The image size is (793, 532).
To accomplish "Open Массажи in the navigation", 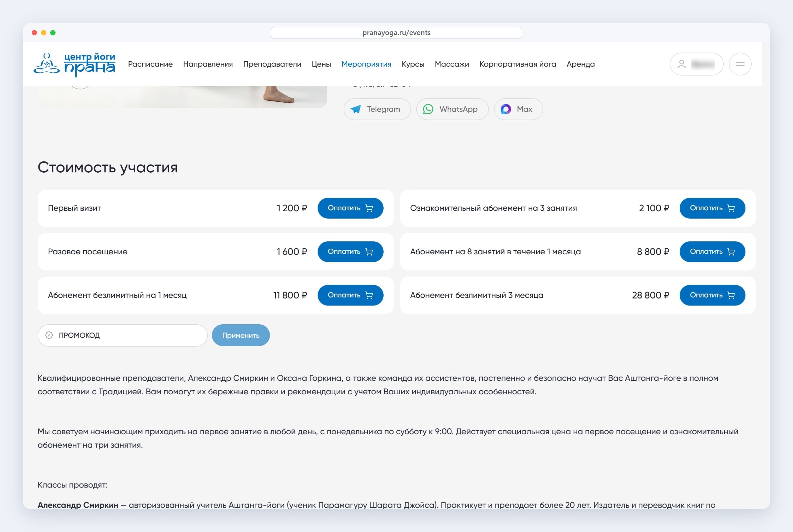I will 452,64.
